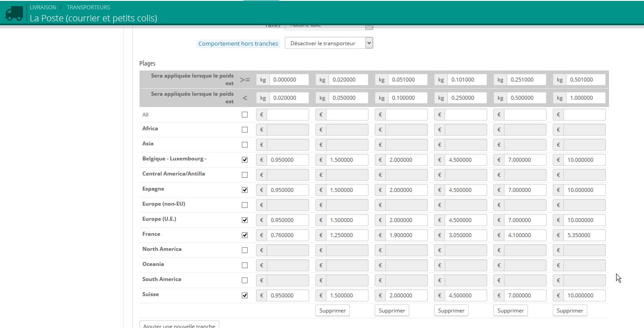Go to the Transporteurs breadcrumb link
This screenshot has width=644, height=328.
(88, 8)
